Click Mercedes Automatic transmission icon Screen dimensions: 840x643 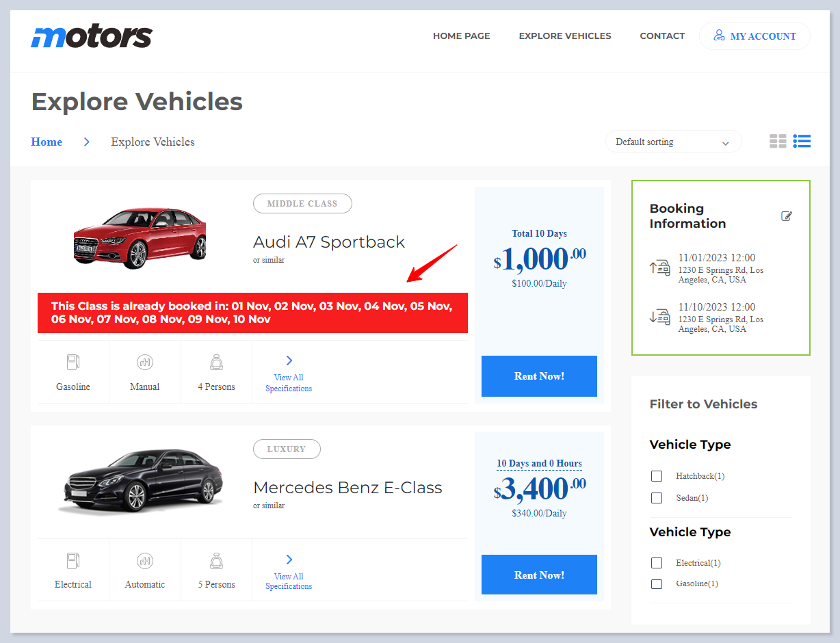pos(145,562)
